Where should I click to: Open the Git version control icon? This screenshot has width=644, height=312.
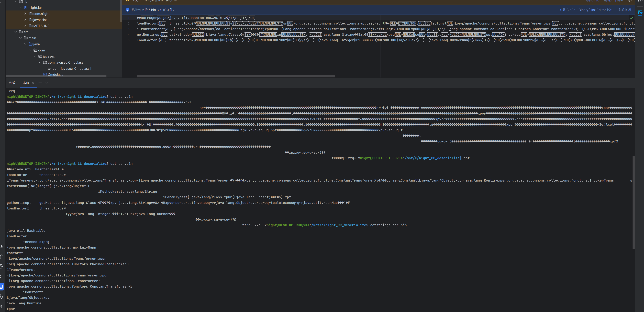[1, 307]
